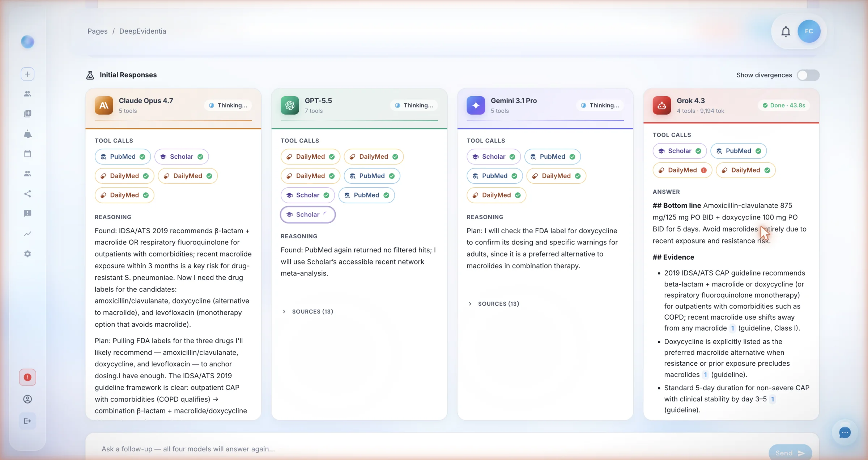Image resolution: width=868 pixels, height=460 pixels.
Task: Click the logout sidebar icon
Action: click(27, 421)
